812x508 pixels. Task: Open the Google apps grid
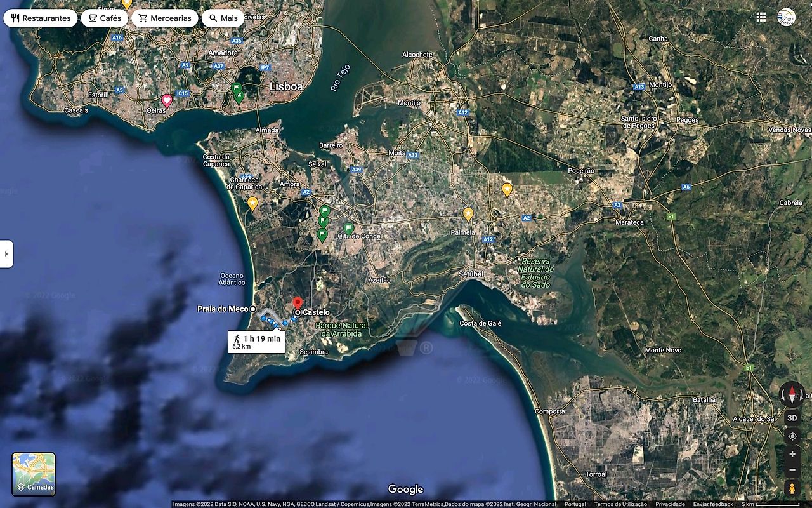click(x=761, y=17)
